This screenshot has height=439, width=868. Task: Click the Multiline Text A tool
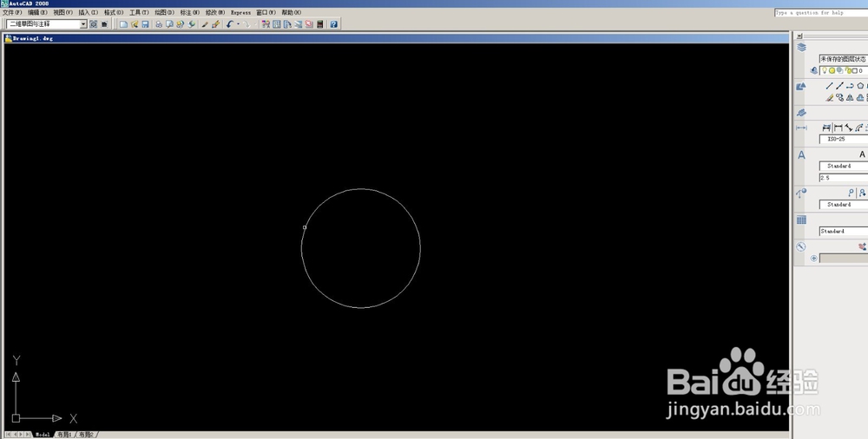[x=862, y=154]
